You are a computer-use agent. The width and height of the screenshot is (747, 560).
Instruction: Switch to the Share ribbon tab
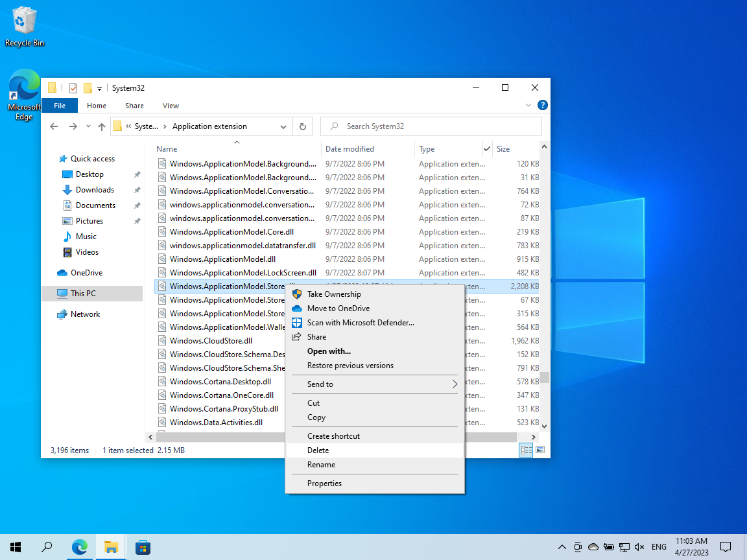(134, 106)
